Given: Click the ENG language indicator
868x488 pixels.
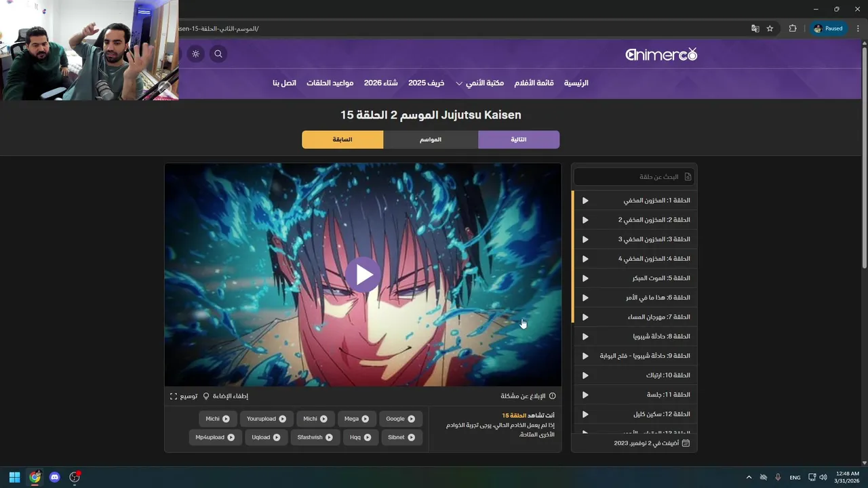Looking at the screenshot, I should (x=795, y=478).
